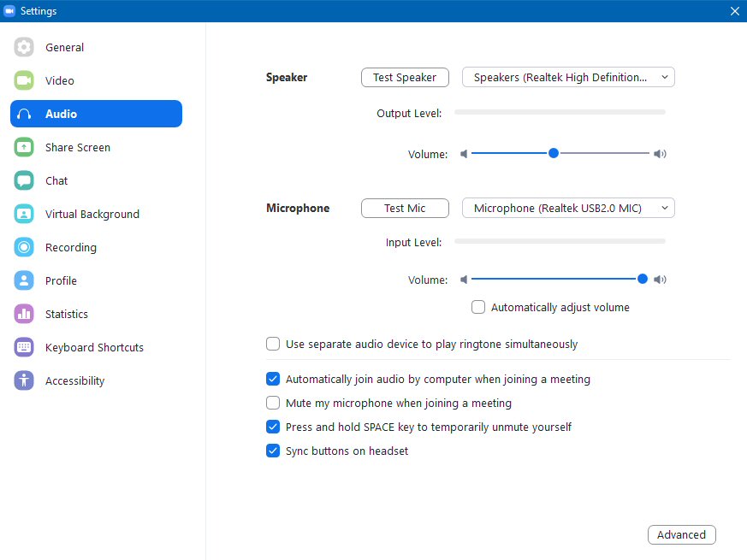Switch to the Profile section
The height and width of the screenshot is (560, 747).
[x=61, y=281]
